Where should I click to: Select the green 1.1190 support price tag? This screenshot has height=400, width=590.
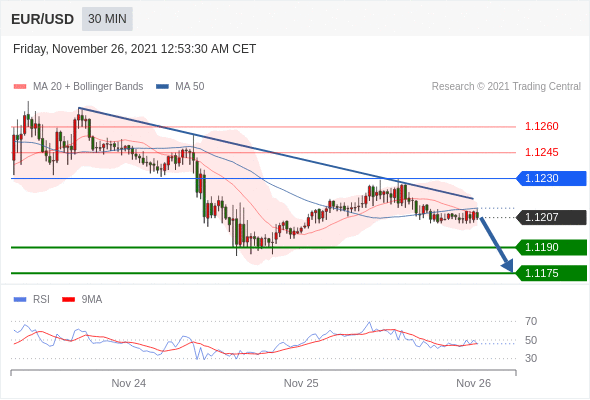point(551,247)
